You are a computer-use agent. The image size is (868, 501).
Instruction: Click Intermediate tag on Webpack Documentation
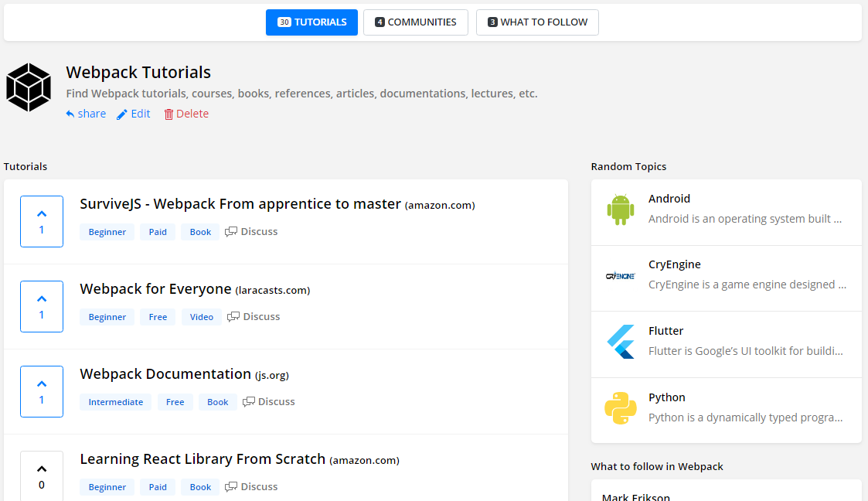pos(116,402)
